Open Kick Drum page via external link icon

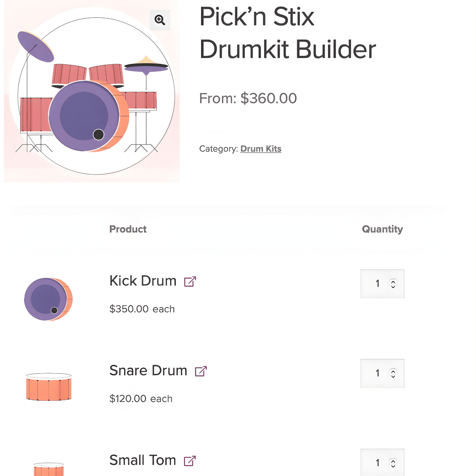[x=190, y=281]
